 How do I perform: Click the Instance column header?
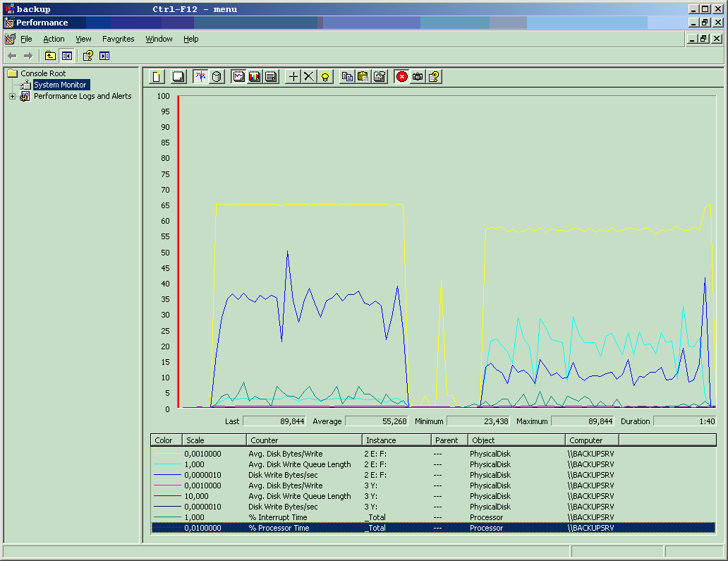point(396,440)
